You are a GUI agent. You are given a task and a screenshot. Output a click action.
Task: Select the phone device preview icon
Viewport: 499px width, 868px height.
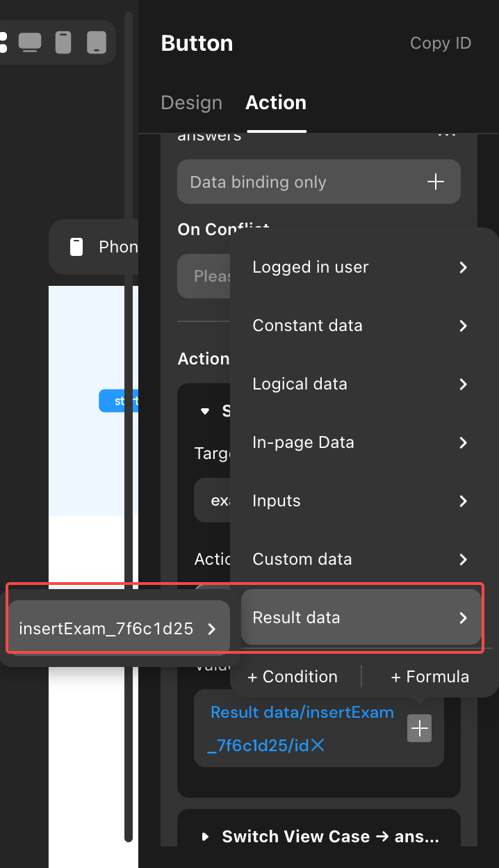tap(63, 42)
